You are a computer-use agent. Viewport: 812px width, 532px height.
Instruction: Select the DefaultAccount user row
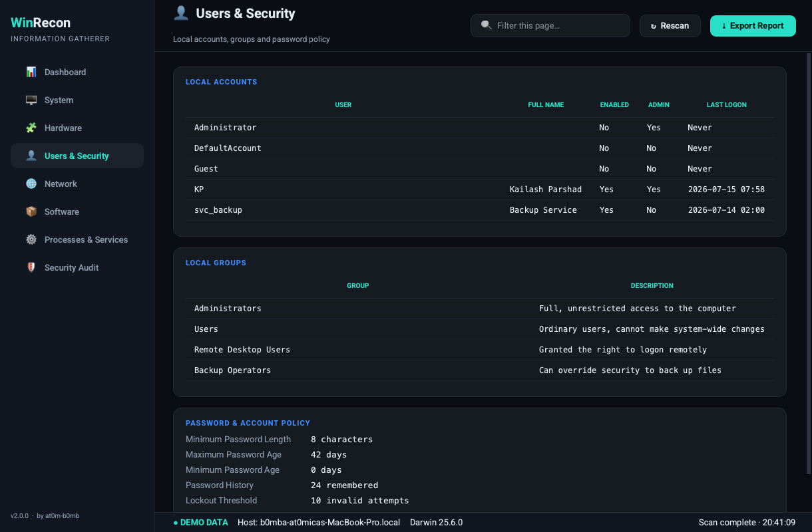pyautogui.click(x=480, y=148)
